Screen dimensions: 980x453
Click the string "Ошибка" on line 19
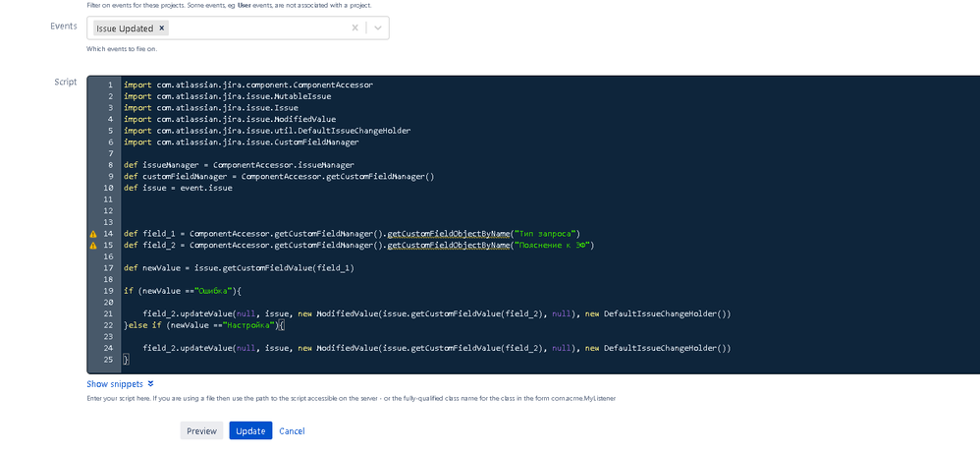tap(215, 291)
